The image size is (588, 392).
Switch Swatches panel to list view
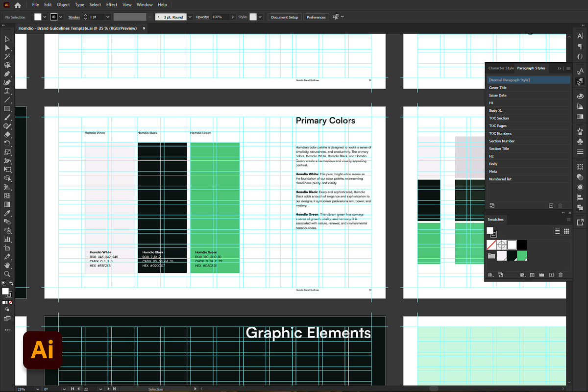click(x=557, y=231)
